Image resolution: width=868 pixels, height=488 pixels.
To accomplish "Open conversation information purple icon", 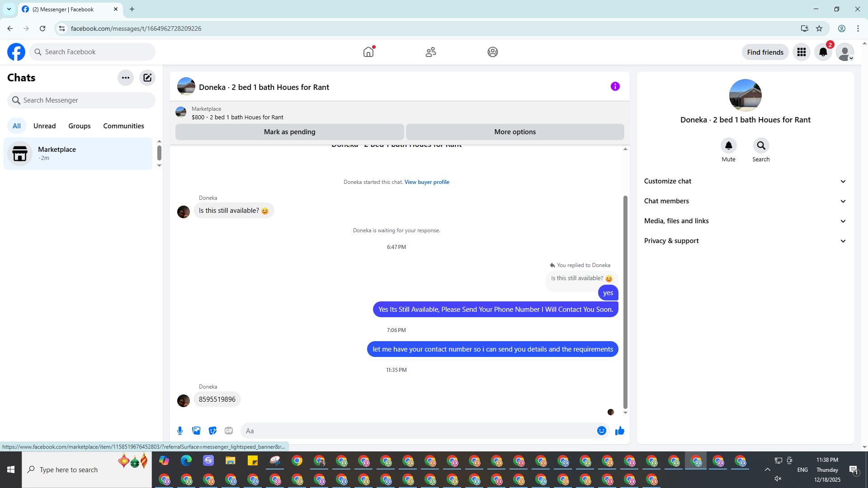I will 615,86.
